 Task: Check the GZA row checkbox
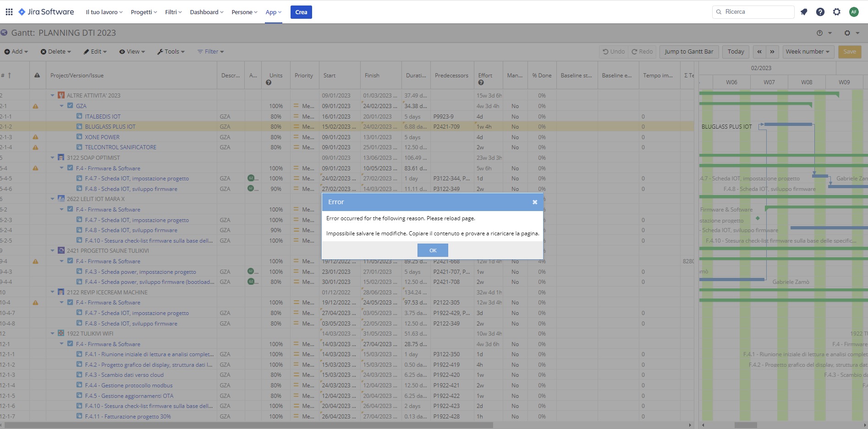tap(70, 105)
